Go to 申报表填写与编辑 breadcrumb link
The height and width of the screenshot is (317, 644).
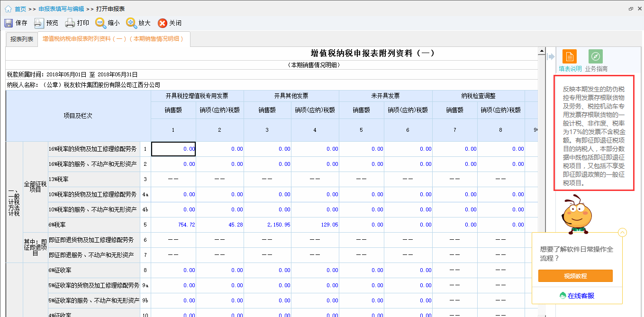(x=61, y=9)
